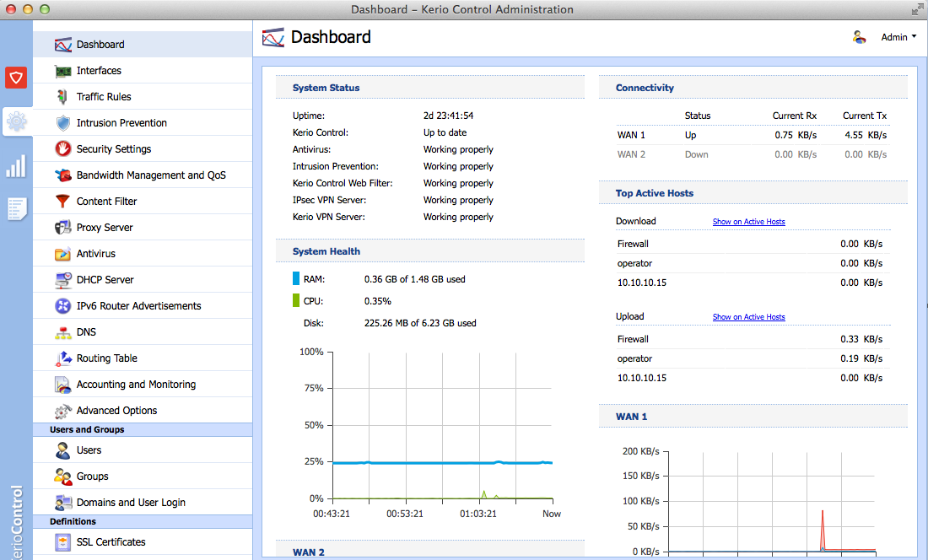
Task: Click the System Health usage graph
Action: click(x=443, y=426)
